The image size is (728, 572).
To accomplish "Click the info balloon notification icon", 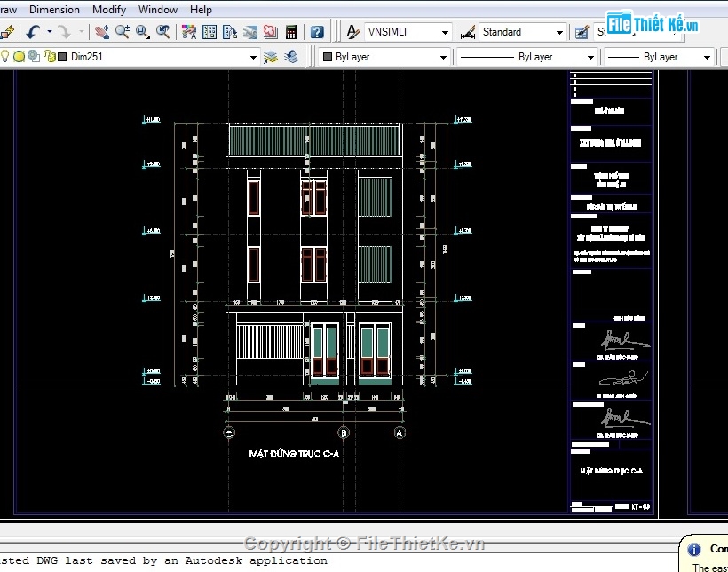I will coord(694,550).
